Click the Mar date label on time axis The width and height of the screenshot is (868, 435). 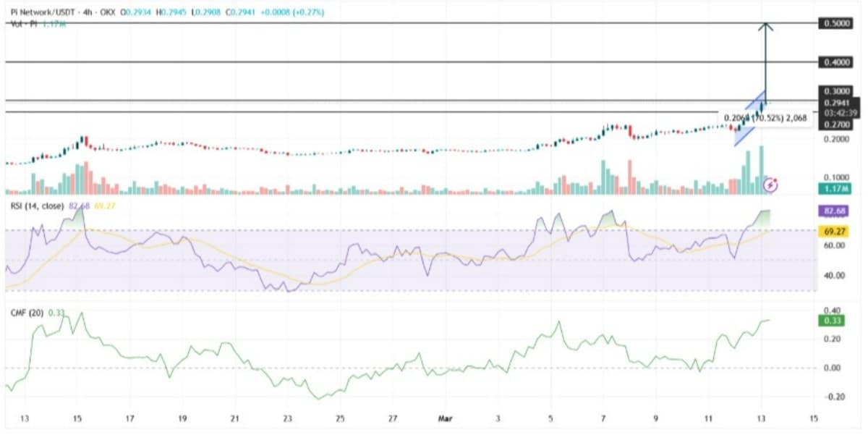click(446, 418)
